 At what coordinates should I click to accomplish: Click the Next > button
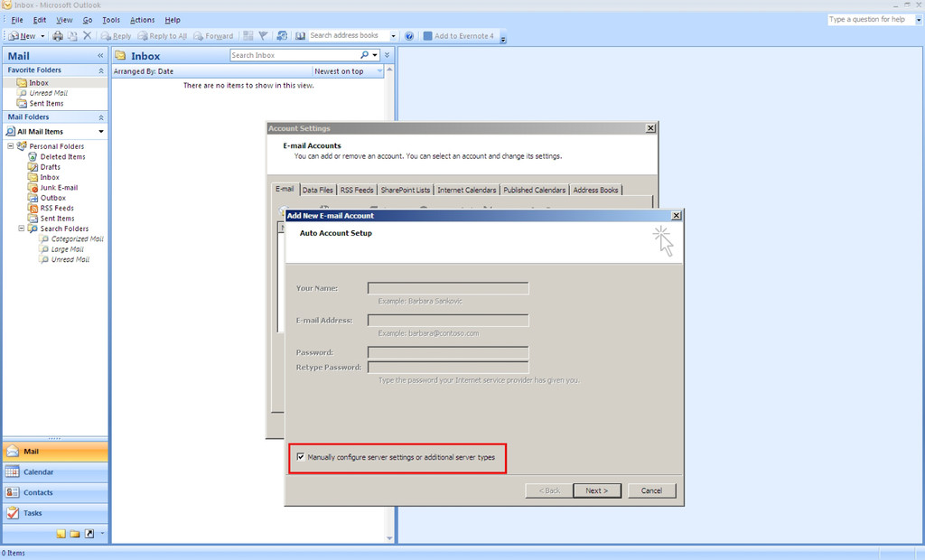tap(597, 490)
